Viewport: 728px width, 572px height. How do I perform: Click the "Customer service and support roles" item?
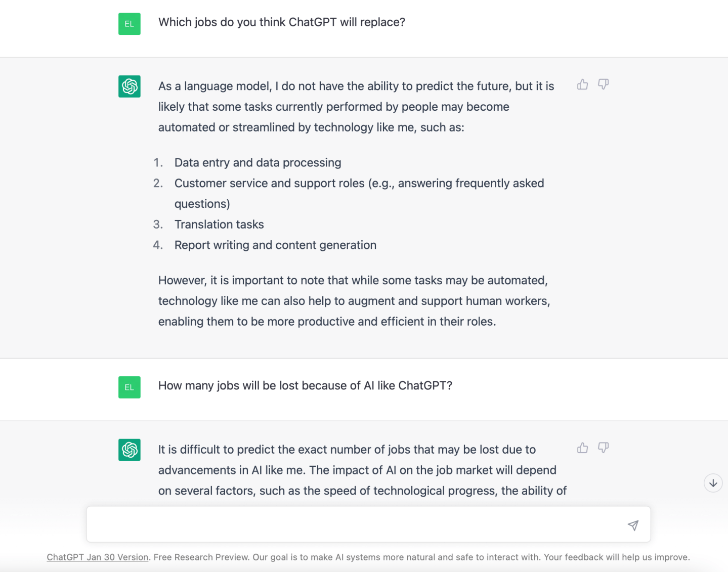click(359, 184)
